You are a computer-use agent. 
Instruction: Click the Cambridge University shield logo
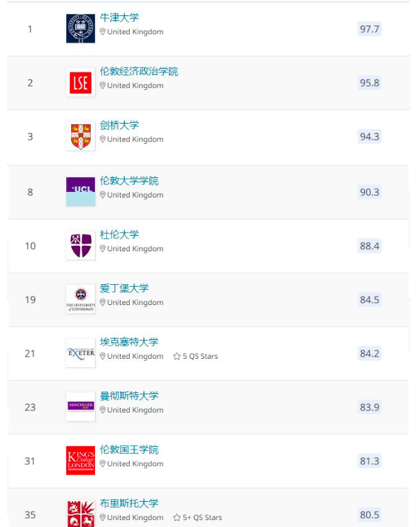tap(80, 137)
